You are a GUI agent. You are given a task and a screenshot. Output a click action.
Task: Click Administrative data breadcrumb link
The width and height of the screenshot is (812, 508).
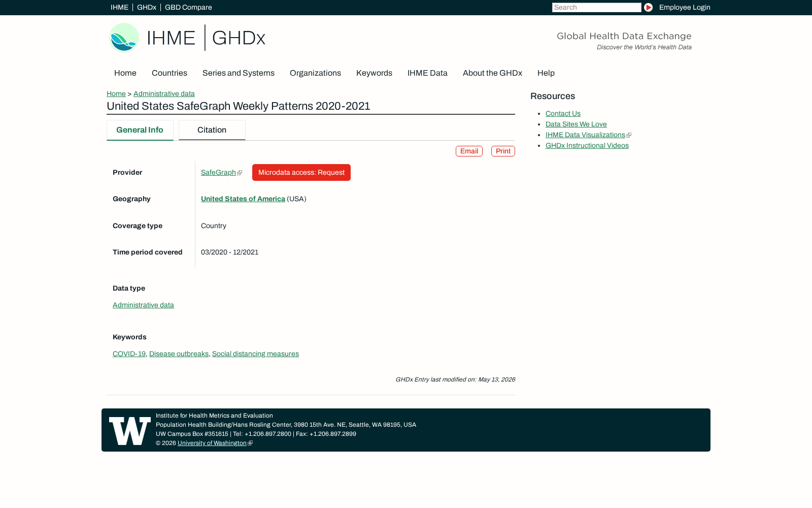164,94
